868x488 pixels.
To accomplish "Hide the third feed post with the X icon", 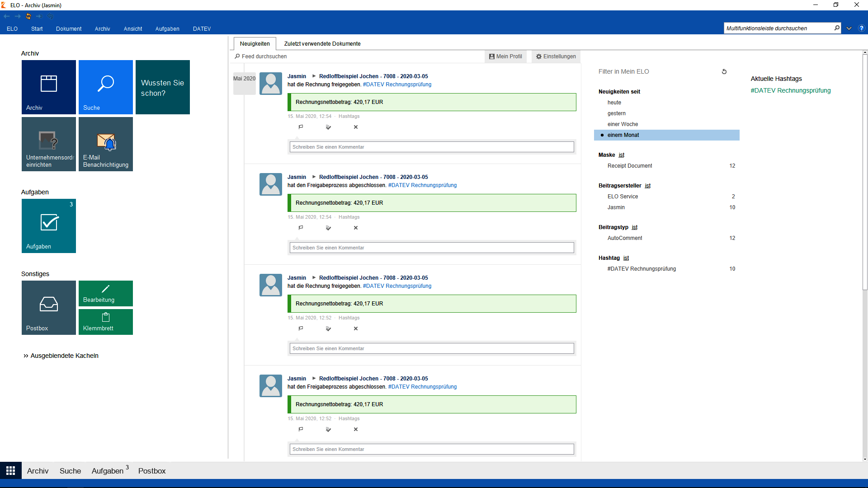I will (356, 328).
